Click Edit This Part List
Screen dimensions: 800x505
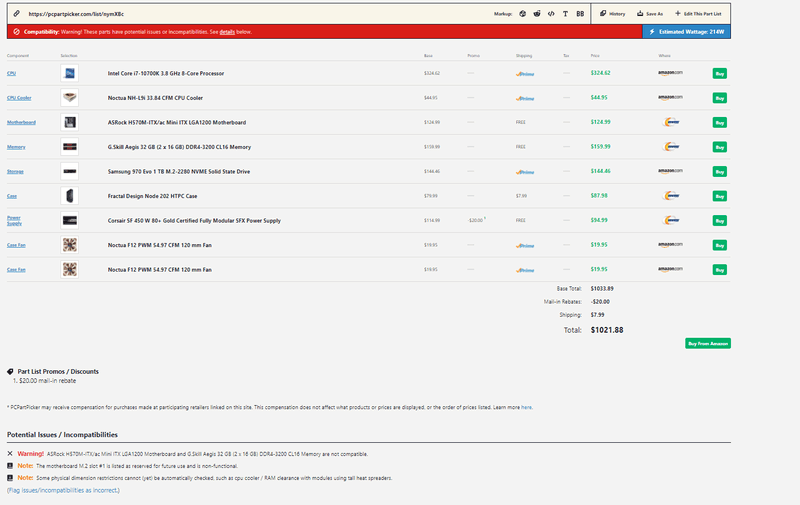pos(698,14)
